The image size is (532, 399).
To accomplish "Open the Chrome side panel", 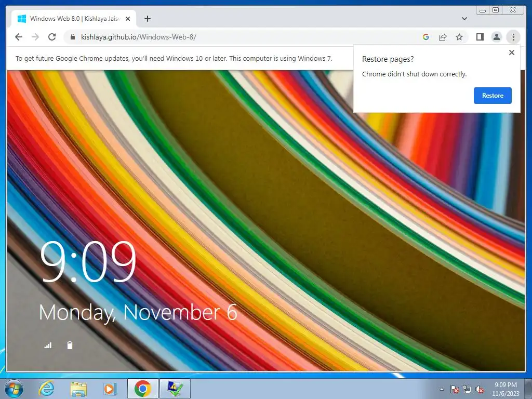I will point(480,37).
